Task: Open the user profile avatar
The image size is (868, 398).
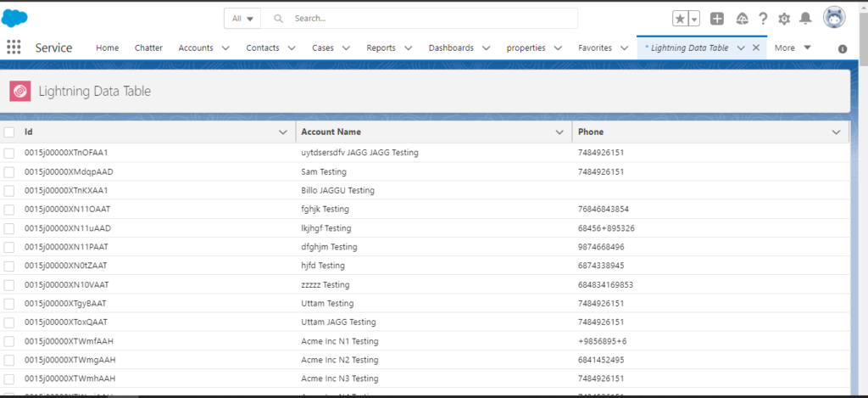Action: tap(834, 18)
